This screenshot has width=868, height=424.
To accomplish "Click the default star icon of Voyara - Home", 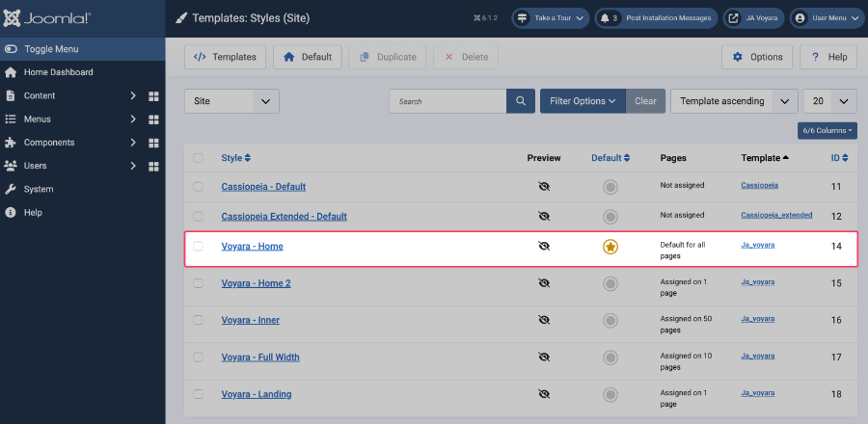I will 610,247.
